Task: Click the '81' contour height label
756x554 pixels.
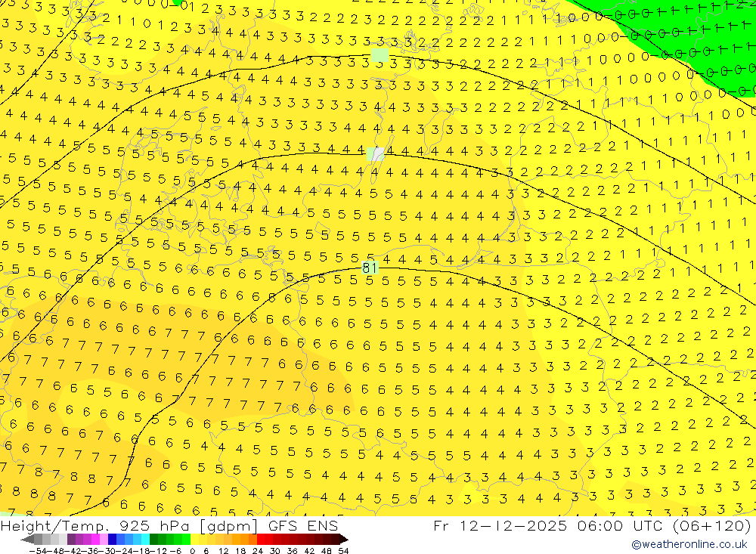Action: click(370, 268)
